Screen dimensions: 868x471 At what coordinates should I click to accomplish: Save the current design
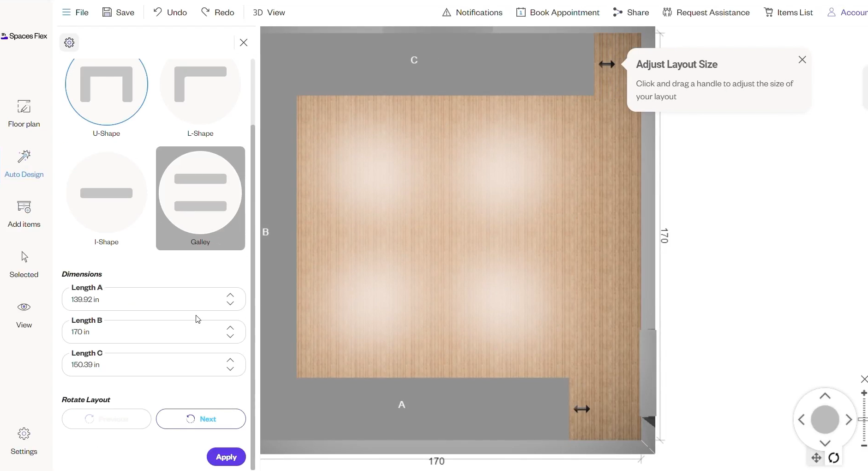(118, 12)
